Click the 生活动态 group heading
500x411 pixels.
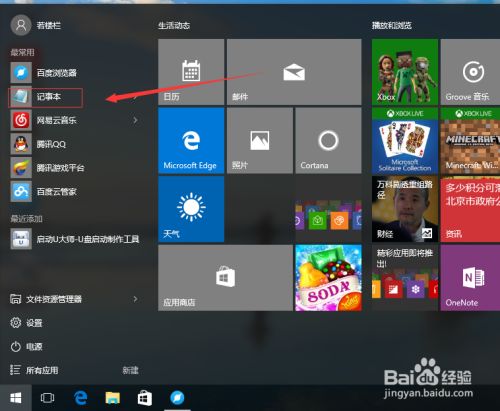[174, 25]
